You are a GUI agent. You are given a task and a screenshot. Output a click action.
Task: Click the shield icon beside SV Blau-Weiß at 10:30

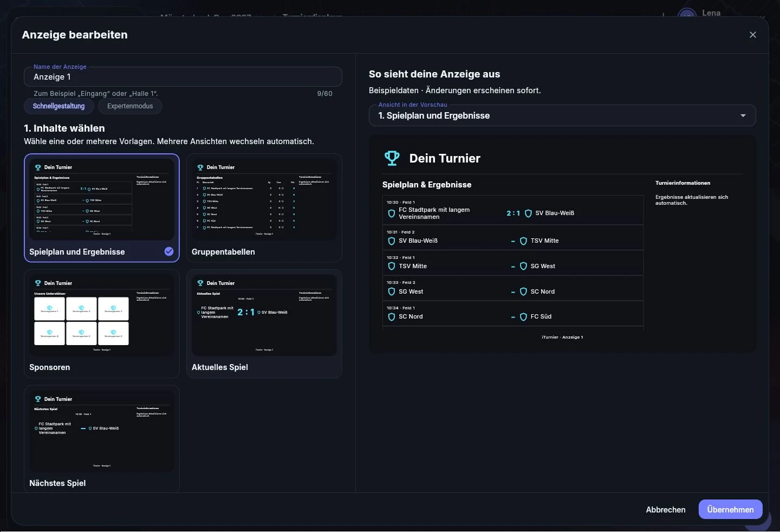[x=528, y=213]
